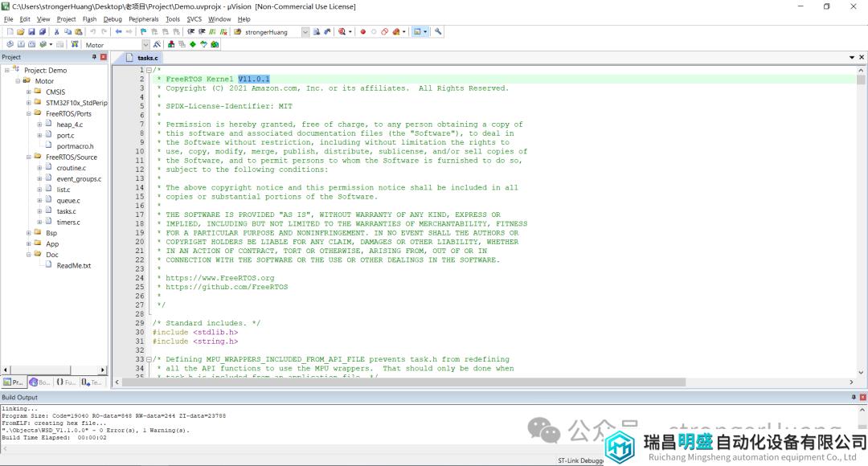Image resolution: width=868 pixels, height=466 pixels.
Task: Select ReadMe.txt in the project tree
Action: (74, 266)
